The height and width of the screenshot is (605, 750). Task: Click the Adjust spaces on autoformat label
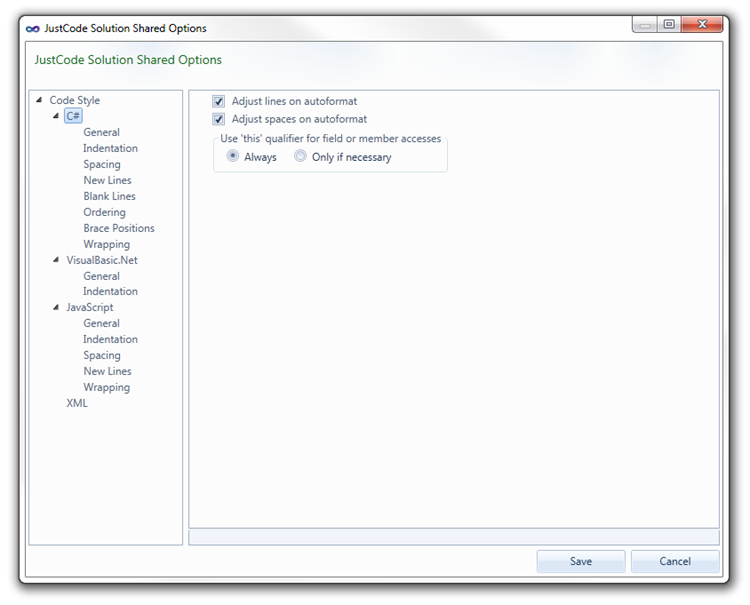coord(299,119)
